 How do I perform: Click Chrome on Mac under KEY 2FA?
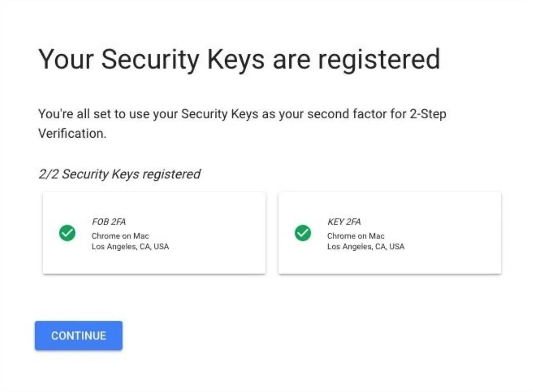(356, 236)
